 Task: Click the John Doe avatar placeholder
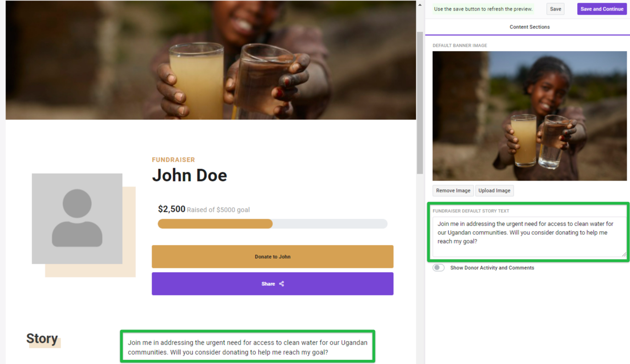coord(77,219)
